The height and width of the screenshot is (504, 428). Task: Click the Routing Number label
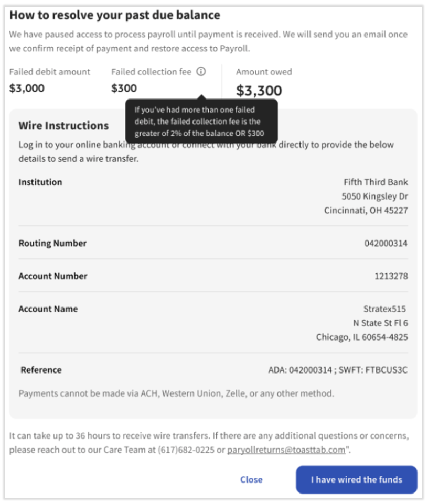[x=53, y=243]
